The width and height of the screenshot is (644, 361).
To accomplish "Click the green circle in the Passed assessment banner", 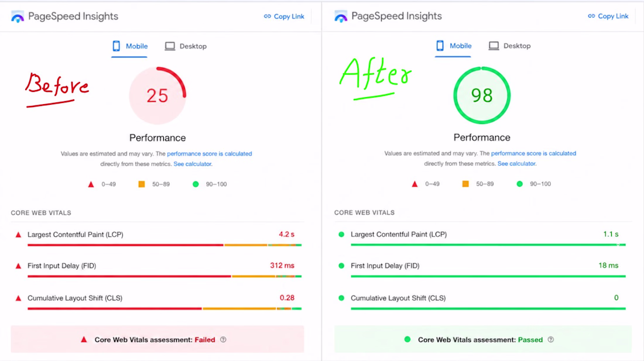I will [407, 339].
